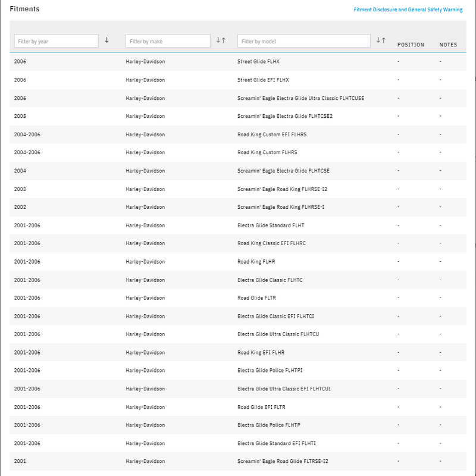Click the make column sort arrows
The height and width of the screenshot is (476, 476).
click(220, 40)
